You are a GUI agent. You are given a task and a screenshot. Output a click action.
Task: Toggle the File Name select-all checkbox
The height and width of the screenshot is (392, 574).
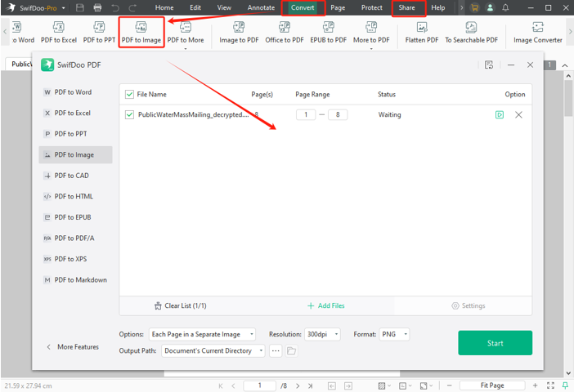[x=129, y=95]
